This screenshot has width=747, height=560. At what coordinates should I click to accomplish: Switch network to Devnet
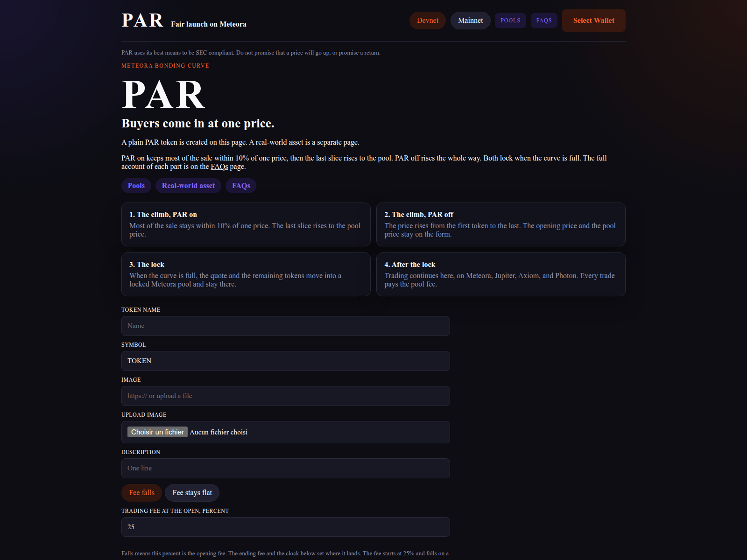[x=428, y=21]
